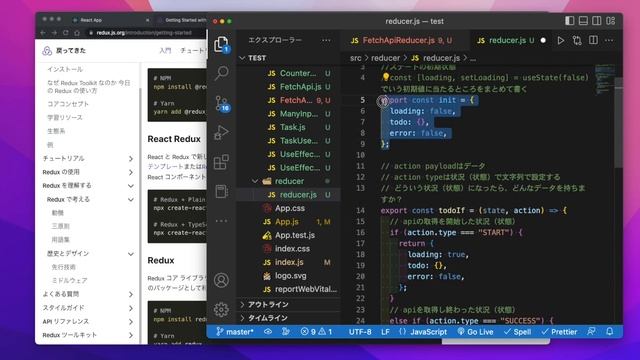
Task: Split the editor to the right
Action: pos(593,40)
